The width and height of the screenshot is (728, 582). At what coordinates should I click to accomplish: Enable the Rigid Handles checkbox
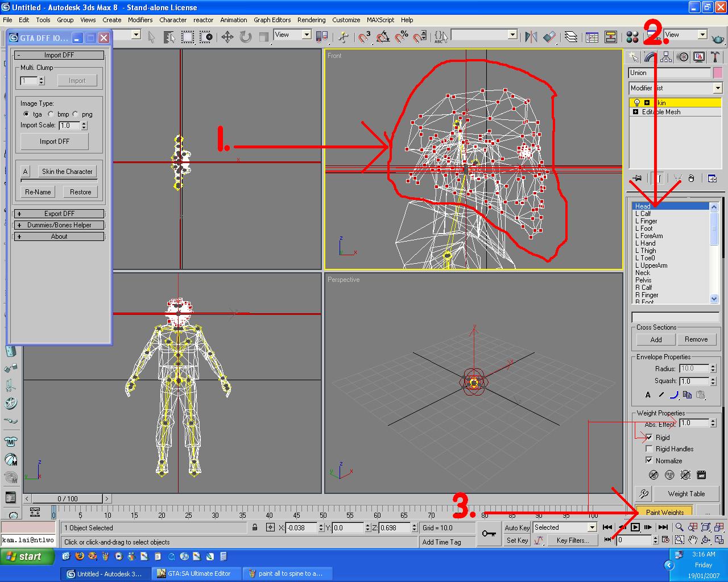click(649, 449)
